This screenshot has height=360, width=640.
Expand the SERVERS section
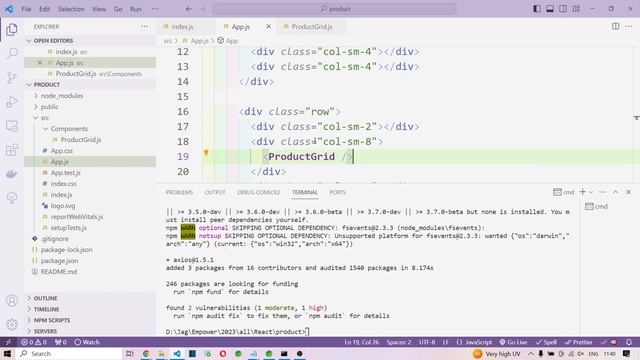click(45, 331)
